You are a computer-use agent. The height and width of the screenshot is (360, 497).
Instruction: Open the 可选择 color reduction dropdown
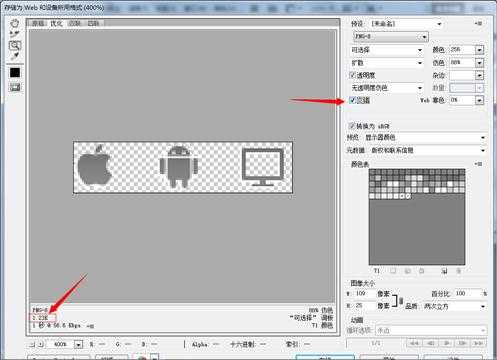(x=387, y=50)
